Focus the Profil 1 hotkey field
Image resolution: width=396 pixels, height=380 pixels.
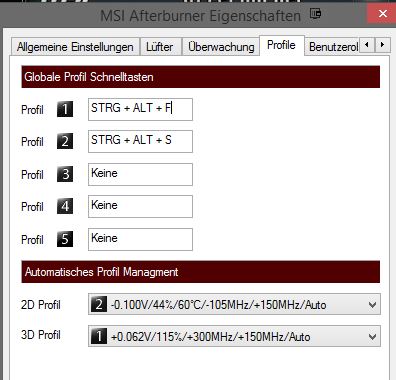coord(140,109)
